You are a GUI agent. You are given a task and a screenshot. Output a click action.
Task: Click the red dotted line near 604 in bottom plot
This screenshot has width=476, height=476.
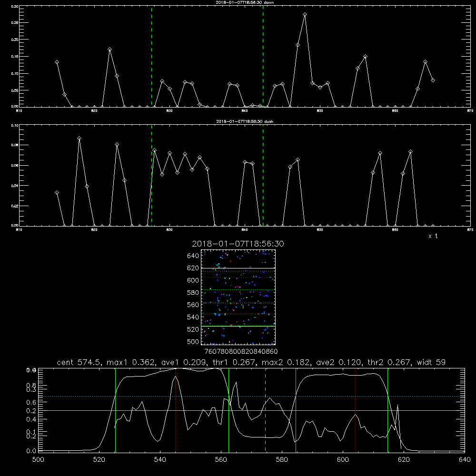[x=356, y=410]
